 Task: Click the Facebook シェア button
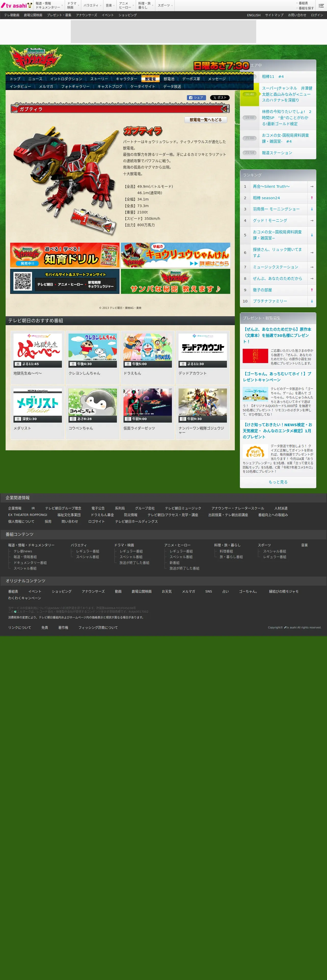196,98
